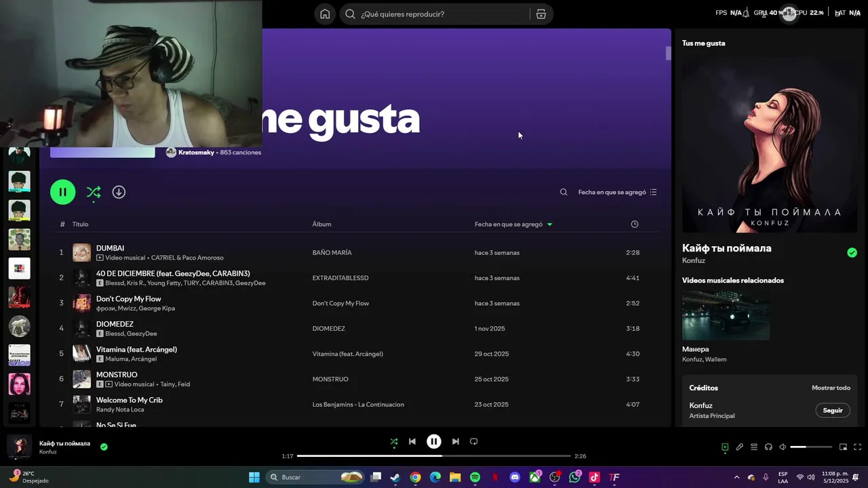Open pink-haired woman playlist in sidebar
The image size is (868, 488).
point(19,384)
